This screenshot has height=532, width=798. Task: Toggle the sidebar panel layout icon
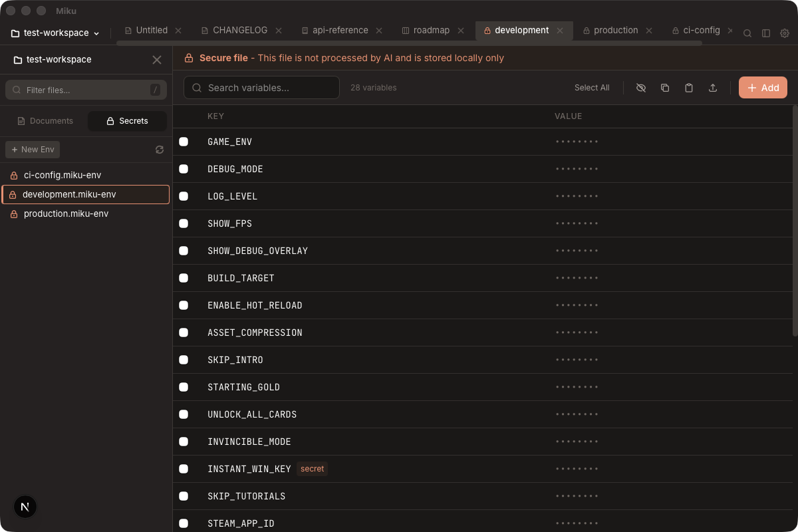766,33
